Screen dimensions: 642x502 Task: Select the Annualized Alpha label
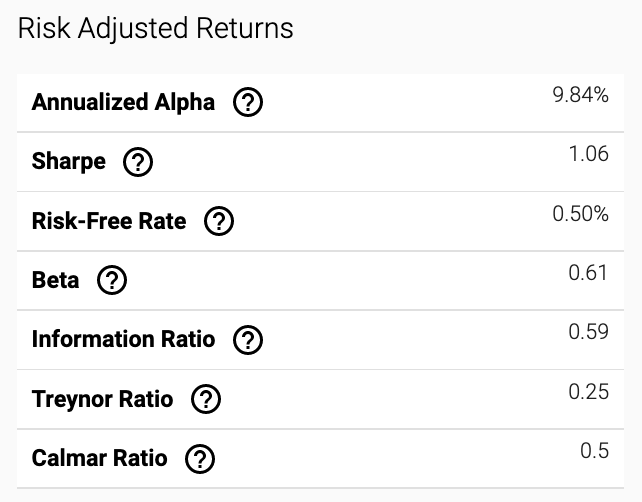tap(123, 102)
